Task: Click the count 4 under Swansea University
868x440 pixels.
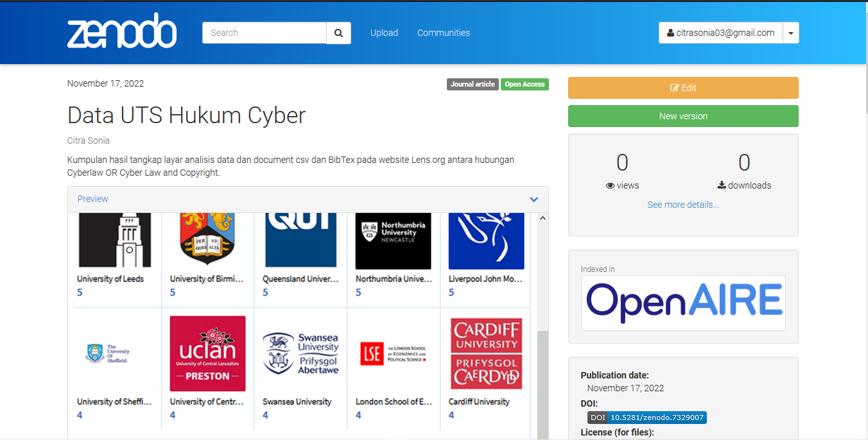Action: (x=266, y=415)
